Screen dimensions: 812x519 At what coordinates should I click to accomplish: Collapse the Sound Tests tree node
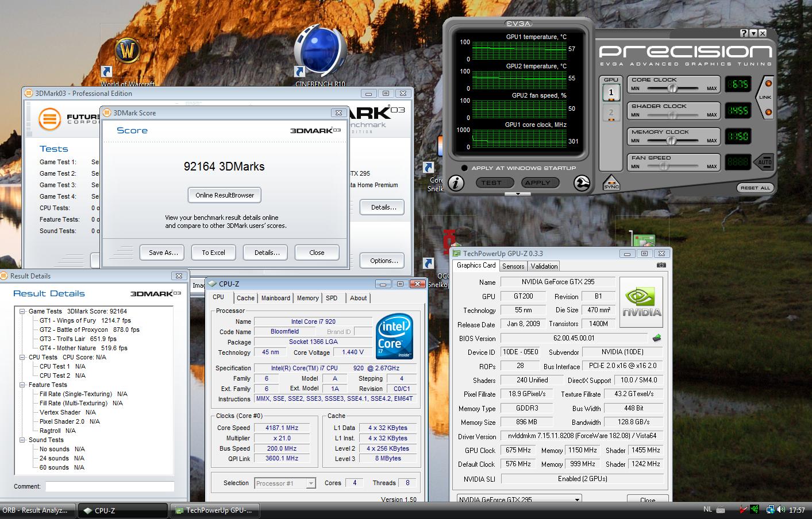(22, 440)
